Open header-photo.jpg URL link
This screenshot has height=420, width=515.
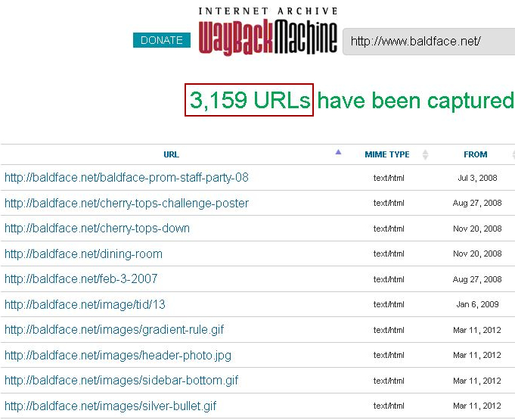(x=118, y=355)
